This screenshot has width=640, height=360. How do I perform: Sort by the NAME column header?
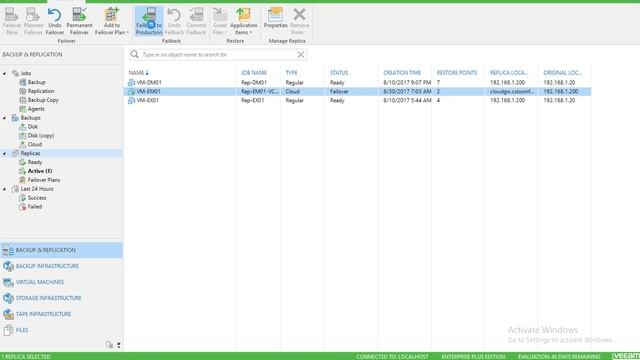136,73
